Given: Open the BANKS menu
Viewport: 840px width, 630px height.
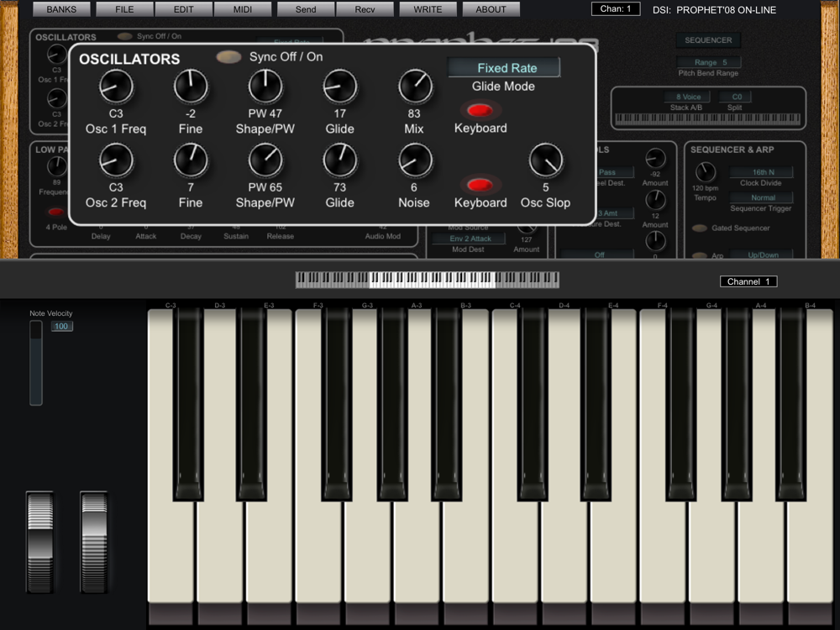Looking at the screenshot, I should (61, 9).
